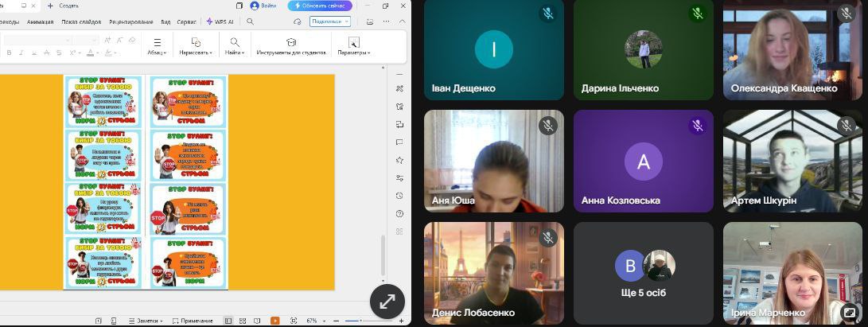This screenshot has width=868, height=327.
Task: Toggle Денис Лобасенко's muted microphone
Action: coord(547,238)
